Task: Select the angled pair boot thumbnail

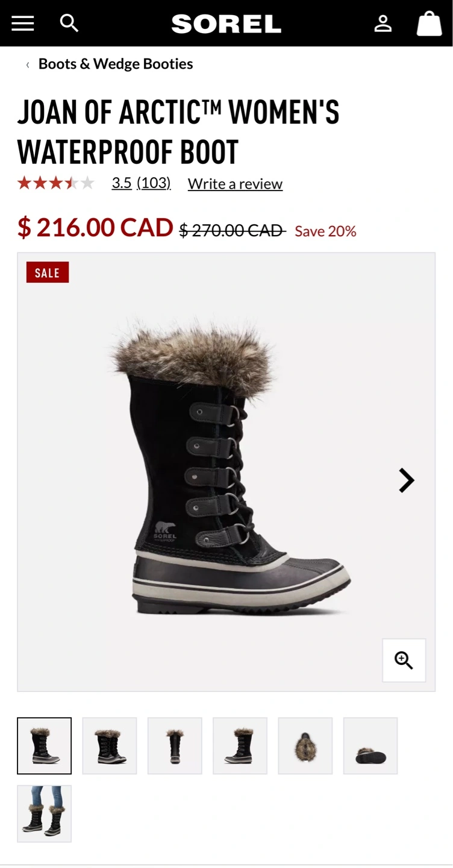Action: [x=110, y=746]
